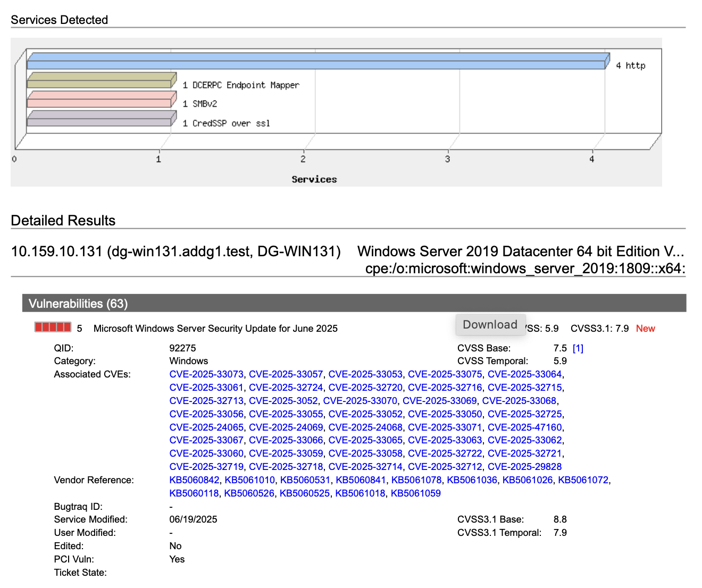Viewport: 702px width, 588px height.
Task: Open CVE-2025-47160 link
Action: pyautogui.click(x=525, y=427)
